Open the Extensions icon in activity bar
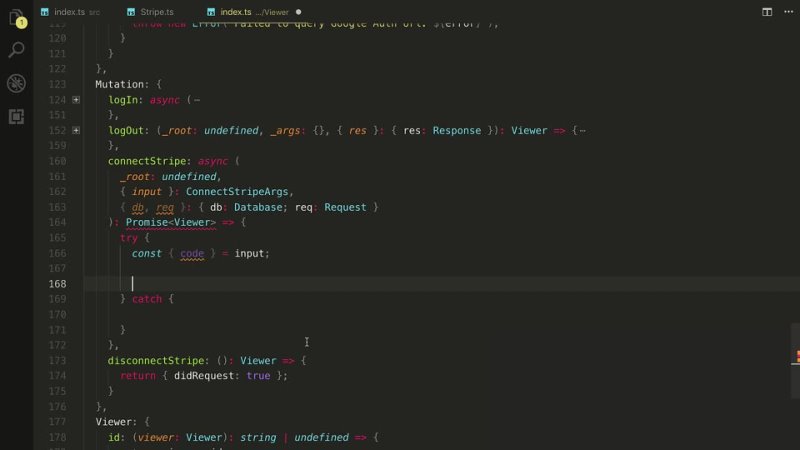Screen dimensions: 800x450 coord(16,116)
